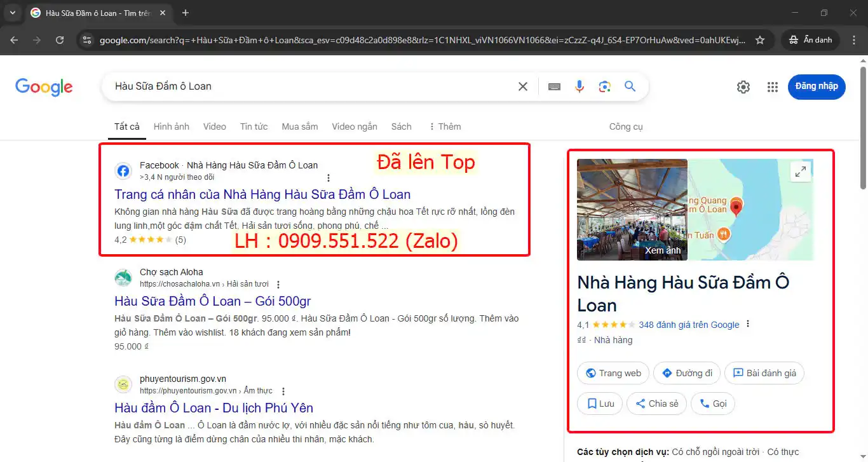Click the Lưu save button
868x462 pixels.
[x=600, y=404]
